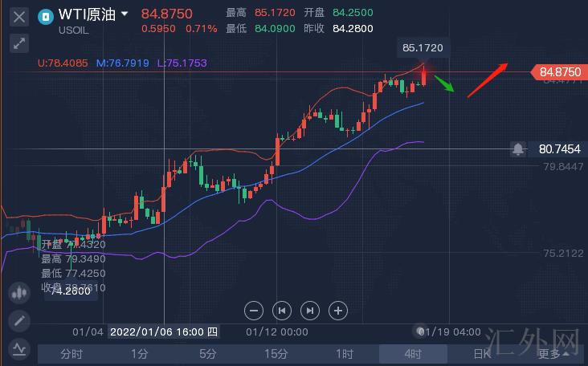The height and width of the screenshot is (366, 588).
Task: Expand the WTI原油 symbol dropdown
Action: pos(125,14)
